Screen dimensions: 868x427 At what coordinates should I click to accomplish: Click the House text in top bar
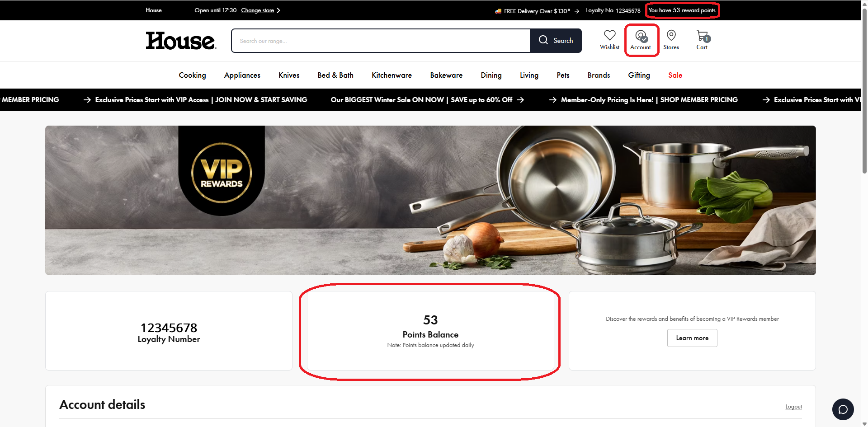pyautogui.click(x=154, y=10)
